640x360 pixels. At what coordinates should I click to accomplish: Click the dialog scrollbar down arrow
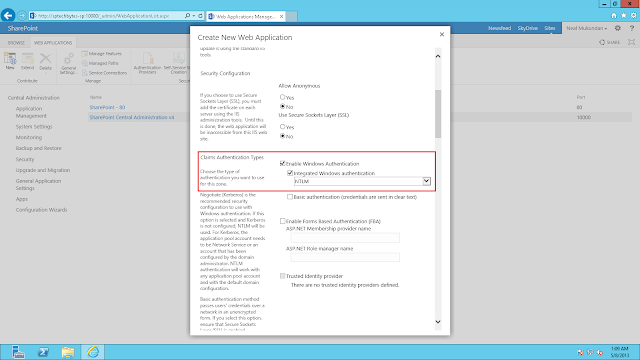coord(438,322)
